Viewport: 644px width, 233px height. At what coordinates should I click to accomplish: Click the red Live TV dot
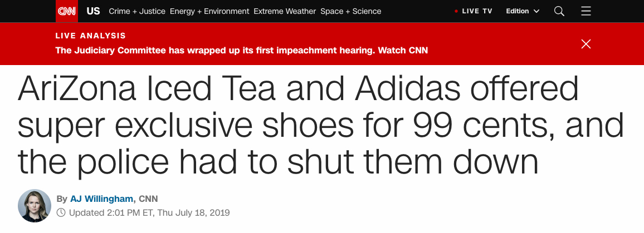tap(457, 11)
